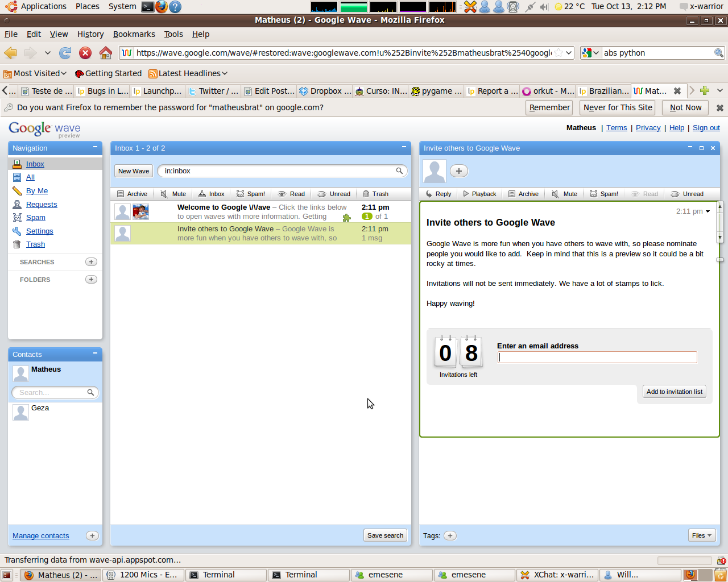Click Read in Inbox toolbar
The height and width of the screenshot is (582, 728).
tap(291, 194)
